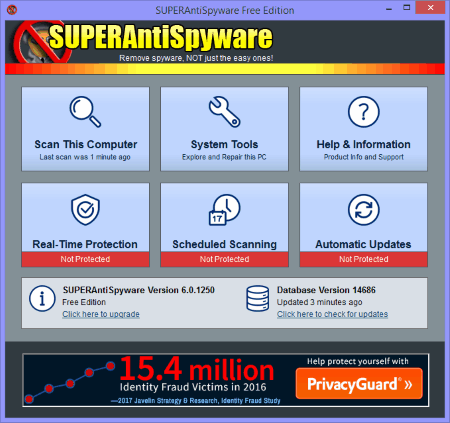This screenshot has height=423, width=450.
Task: Click the database stack icon
Action: 258,298
